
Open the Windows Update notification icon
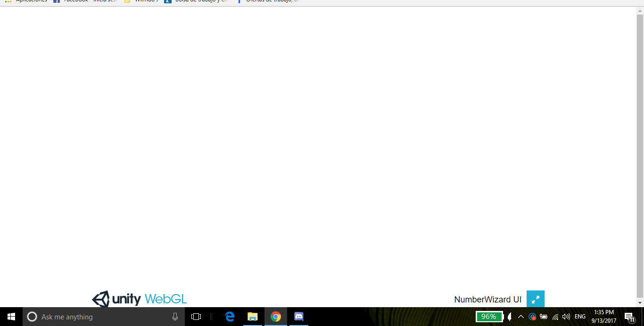[532, 317]
